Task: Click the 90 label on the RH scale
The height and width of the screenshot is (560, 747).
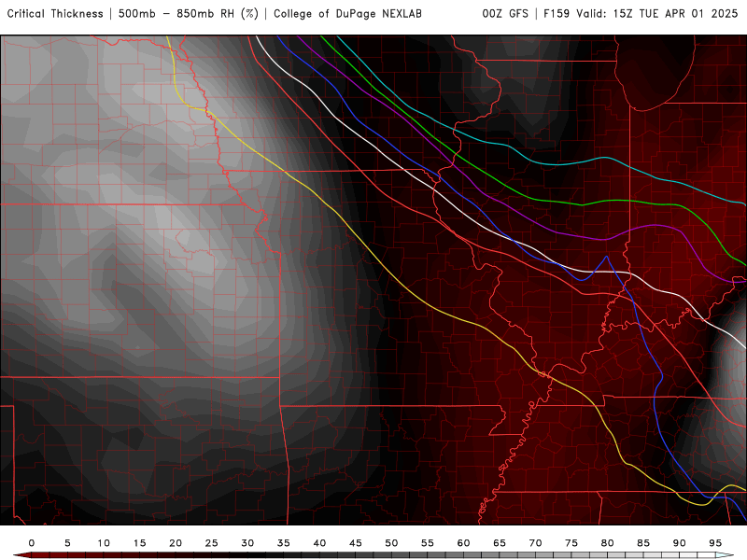Action: coord(680,543)
